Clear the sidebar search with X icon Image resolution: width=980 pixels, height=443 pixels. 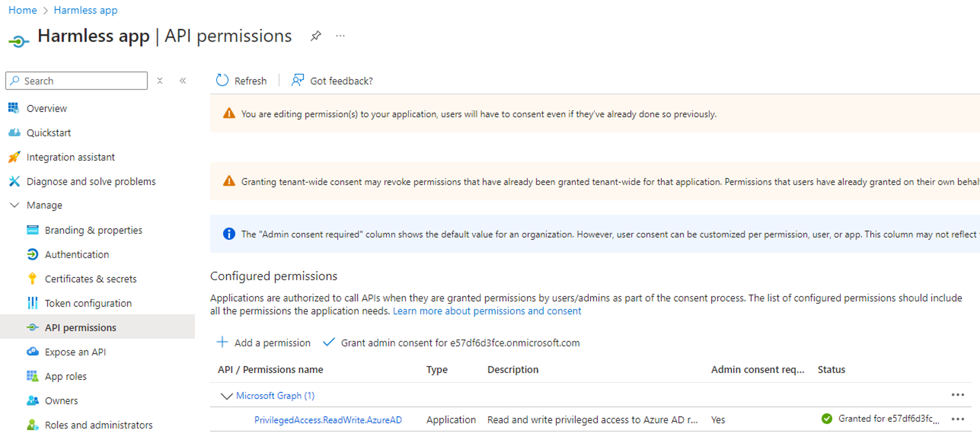point(160,81)
